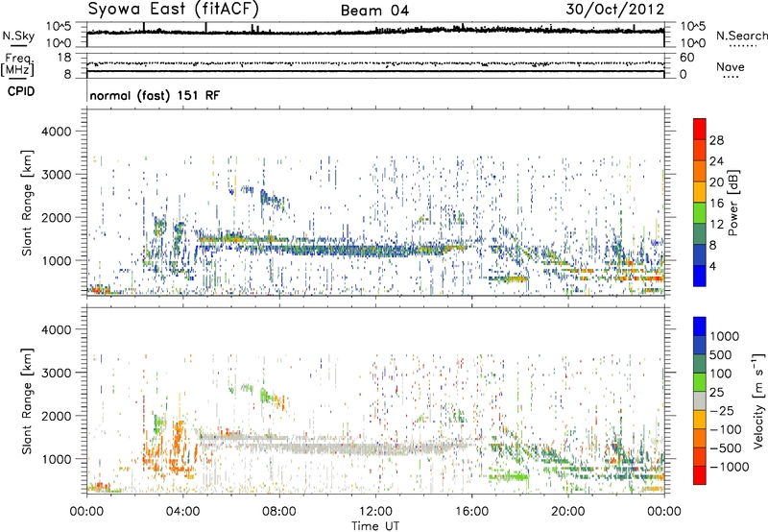Pick the bright blue top Velocity colorbar segment
Screen dimensions: 768x532
click(700, 326)
